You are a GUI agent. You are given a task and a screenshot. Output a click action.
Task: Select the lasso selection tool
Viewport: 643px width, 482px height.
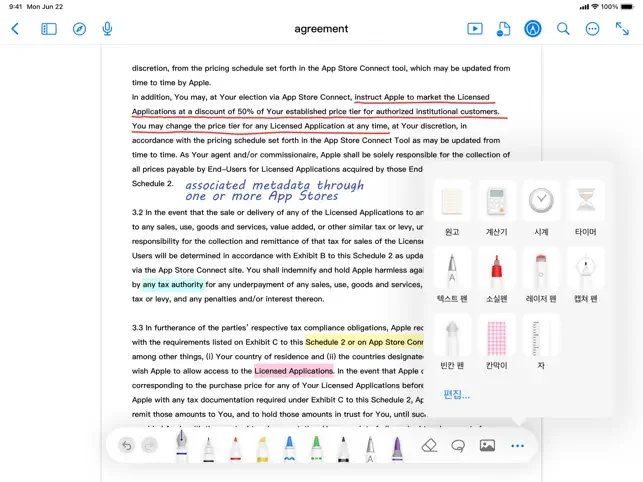point(458,445)
